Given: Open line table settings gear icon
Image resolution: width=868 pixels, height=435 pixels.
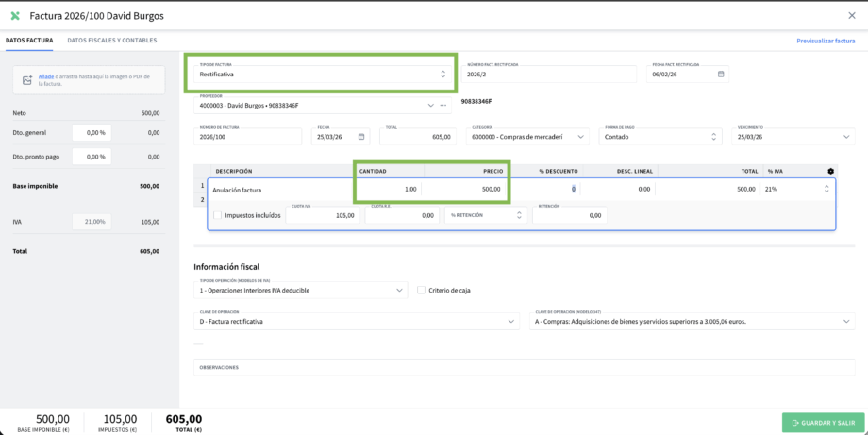Looking at the screenshot, I should pyautogui.click(x=830, y=171).
